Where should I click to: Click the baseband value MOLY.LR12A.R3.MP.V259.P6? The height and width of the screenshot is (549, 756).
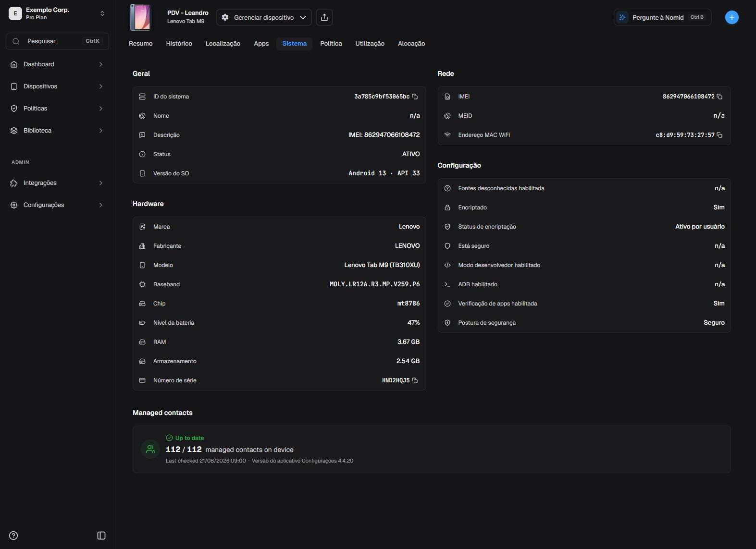pos(375,284)
